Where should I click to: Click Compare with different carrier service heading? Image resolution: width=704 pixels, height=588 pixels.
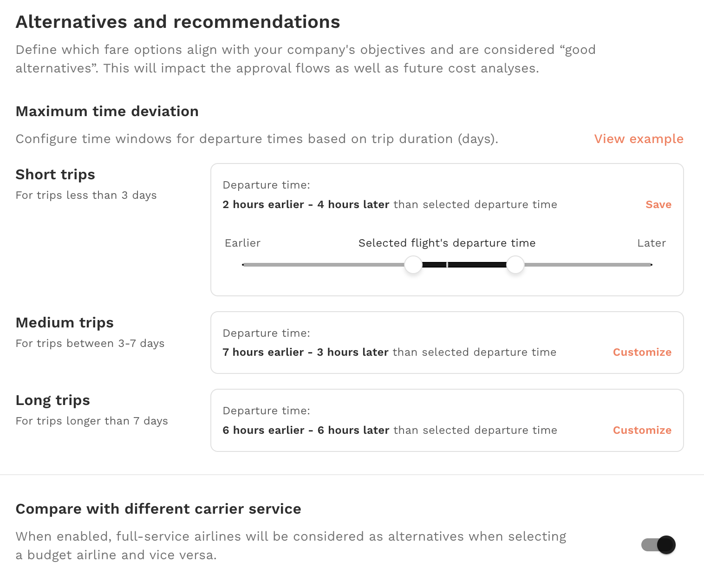tap(158, 509)
